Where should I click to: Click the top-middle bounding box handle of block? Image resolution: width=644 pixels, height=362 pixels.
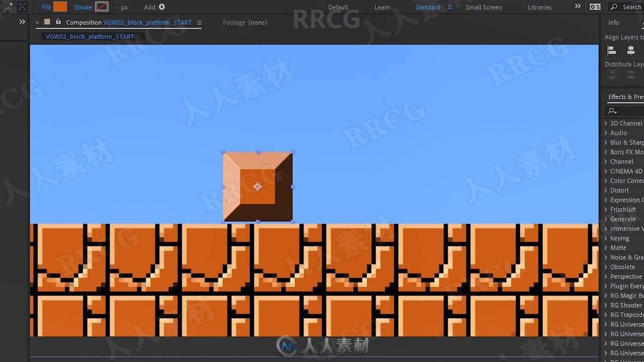pyautogui.click(x=258, y=152)
